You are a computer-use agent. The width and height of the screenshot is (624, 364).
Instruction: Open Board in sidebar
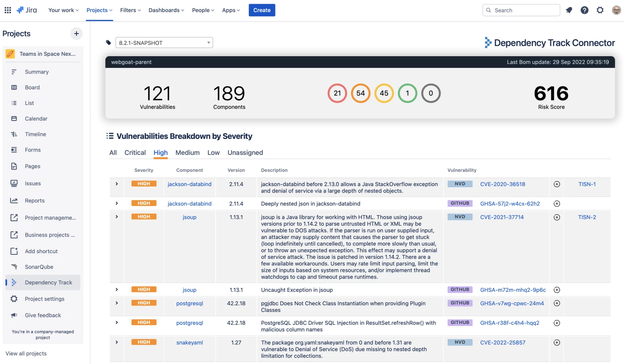[x=43, y=87]
